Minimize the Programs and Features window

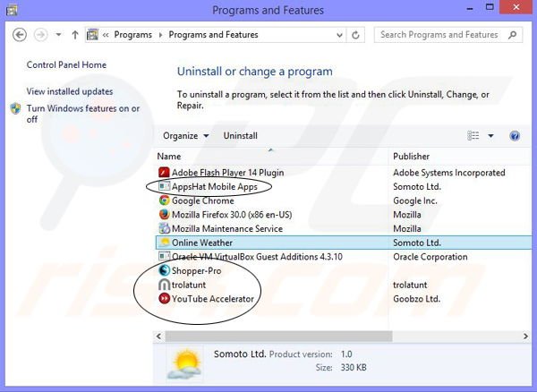[470, 9]
